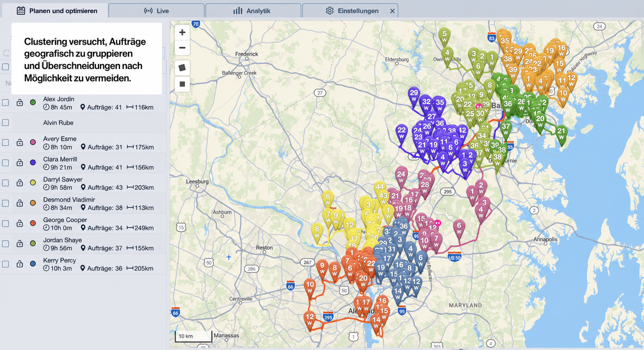The height and width of the screenshot is (350, 644).
Task: Click the Annapolis label on the map
Action: [545, 239]
